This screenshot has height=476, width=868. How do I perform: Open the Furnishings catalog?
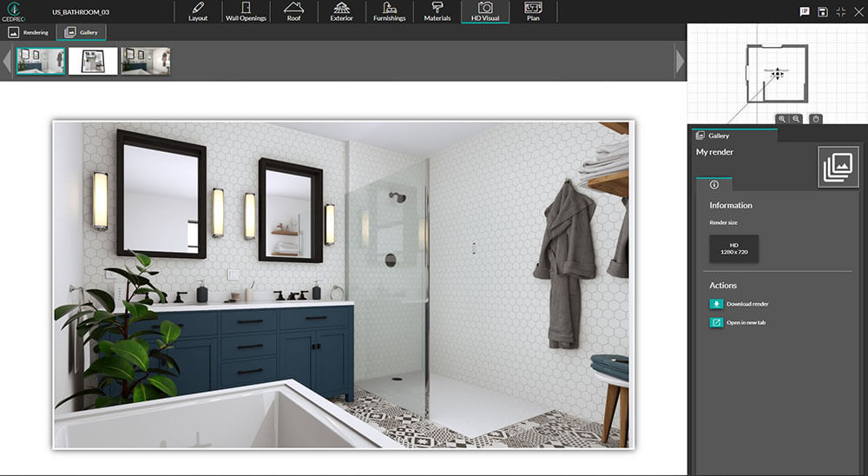click(389, 11)
